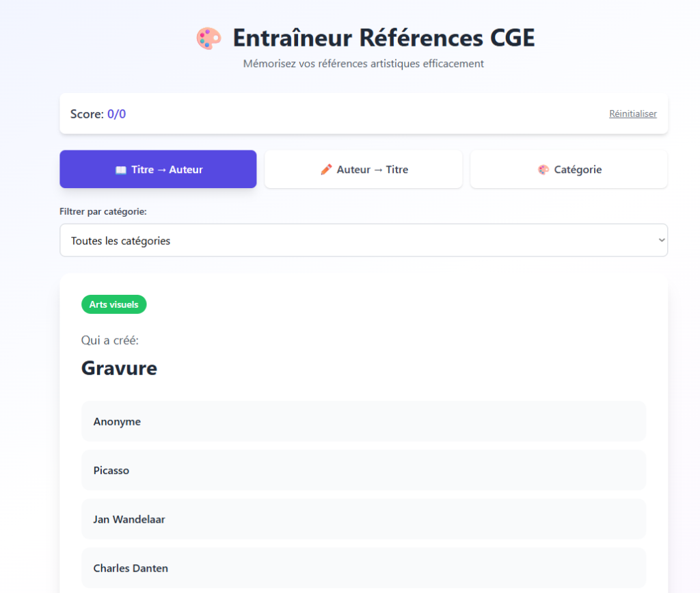Image resolution: width=700 pixels, height=593 pixels.
Task: Click the green "Arts visuels" category badge
Action: [x=113, y=304]
